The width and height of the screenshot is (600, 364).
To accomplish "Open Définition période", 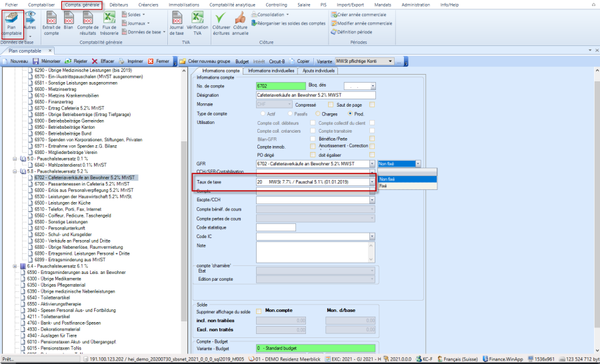I will pyautogui.click(x=351, y=32).
